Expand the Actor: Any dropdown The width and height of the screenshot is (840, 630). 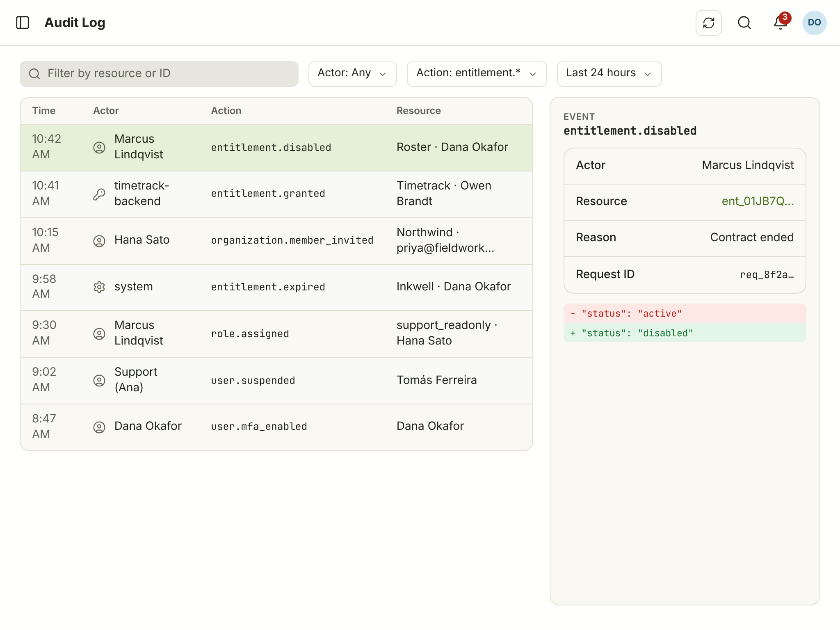pos(352,74)
